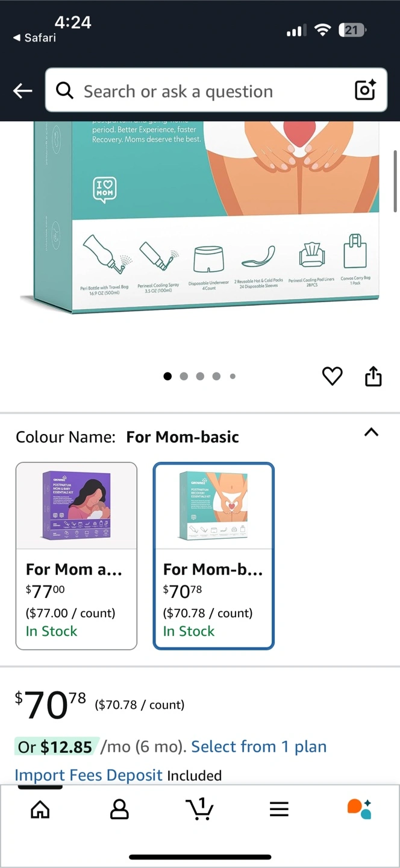The width and height of the screenshot is (400, 868).
Task: Jump to fourth image carousel dot
Action: (x=216, y=376)
